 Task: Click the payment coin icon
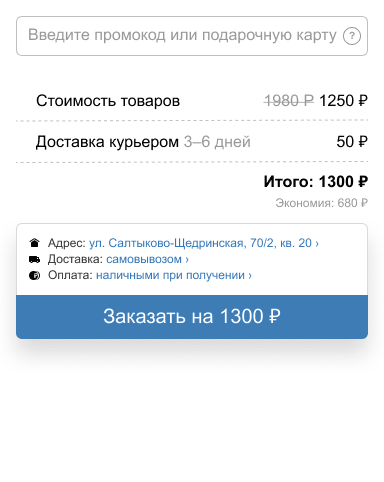(x=34, y=275)
